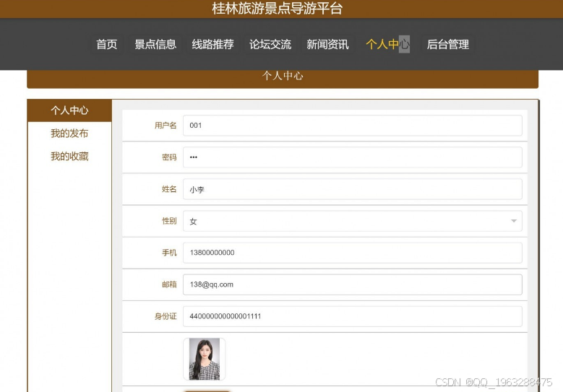This screenshot has width=563, height=392.
Task: Focus the 邮箱 field with 138@qq.com
Action: [x=352, y=284]
